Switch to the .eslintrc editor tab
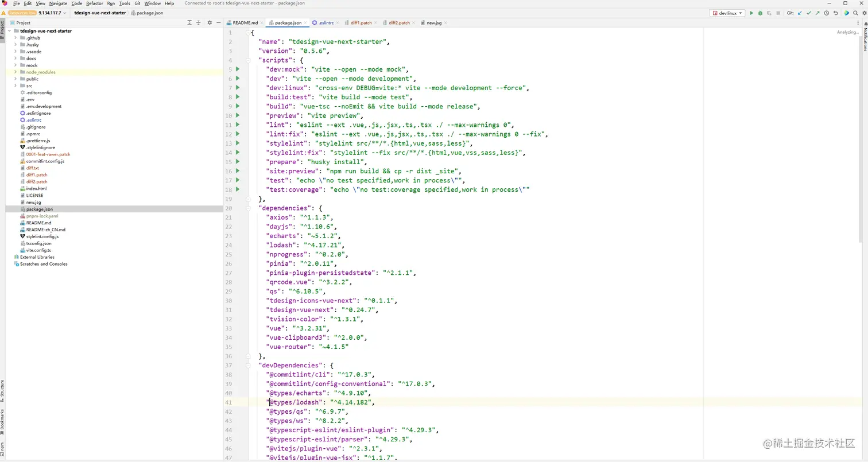This screenshot has width=868, height=462. click(x=324, y=23)
